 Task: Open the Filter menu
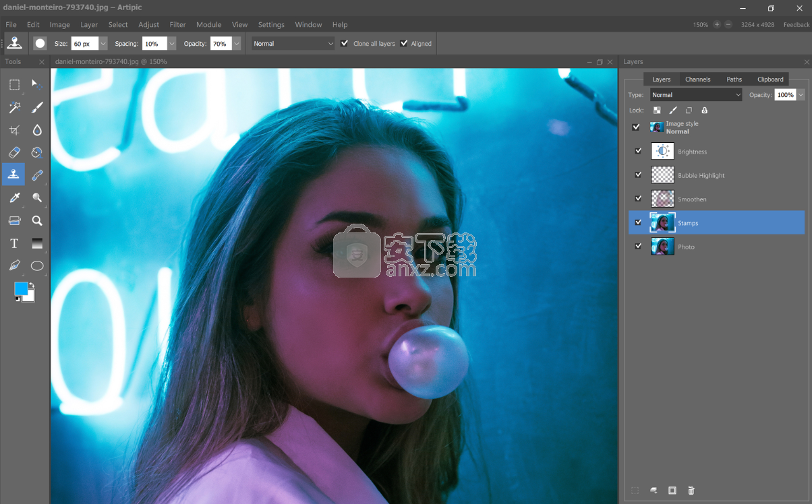177,24
